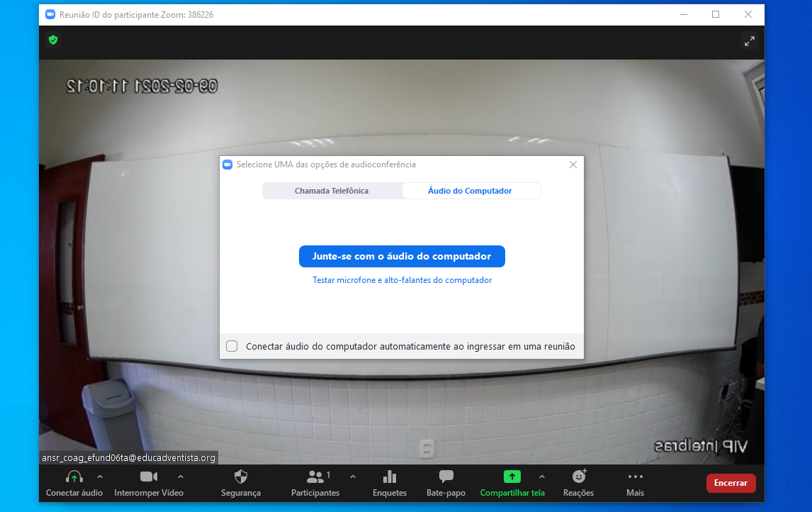Expand the arrow next to Participantes
Screen dimensions: 812x512
coord(353,477)
